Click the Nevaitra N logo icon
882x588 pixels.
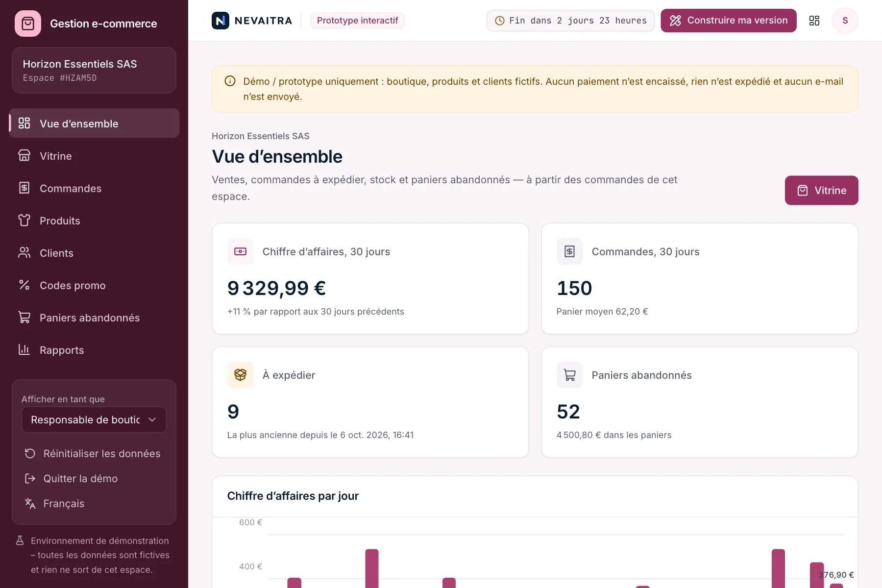click(220, 21)
